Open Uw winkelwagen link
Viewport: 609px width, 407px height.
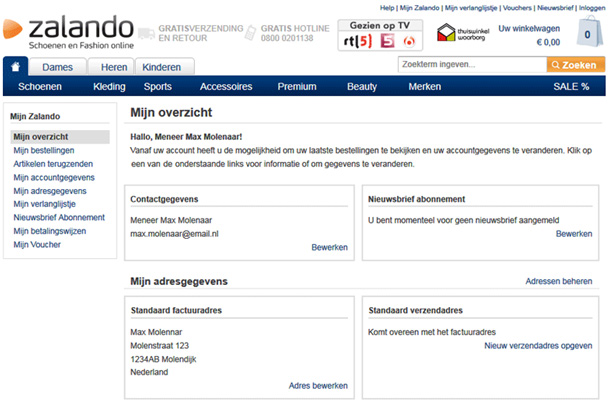tap(529, 28)
